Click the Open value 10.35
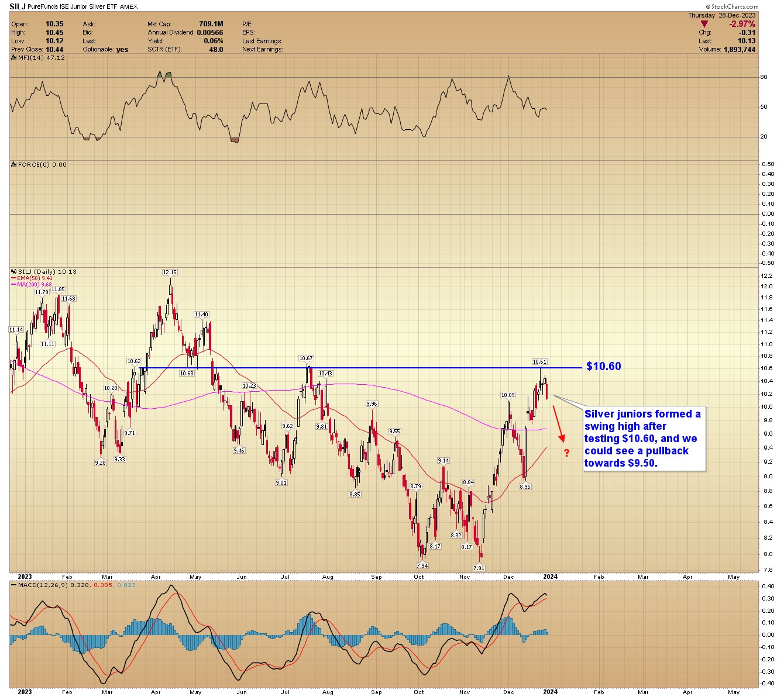 54,24
